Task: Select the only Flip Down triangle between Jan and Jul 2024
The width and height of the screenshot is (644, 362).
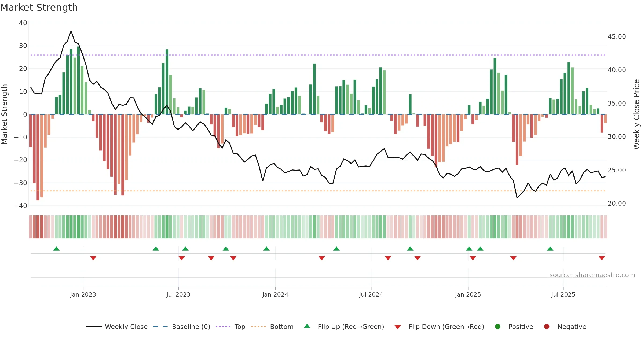Action: coord(322,258)
